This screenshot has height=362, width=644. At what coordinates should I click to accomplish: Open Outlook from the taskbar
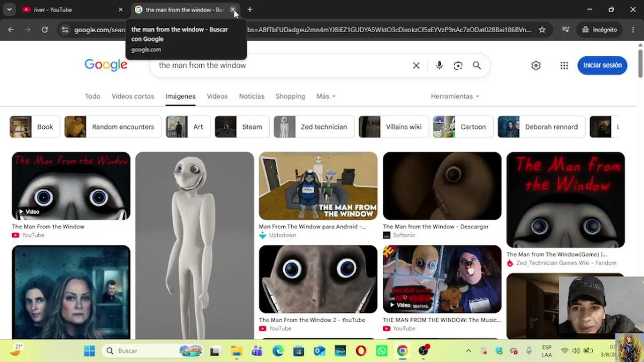coord(319,350)
